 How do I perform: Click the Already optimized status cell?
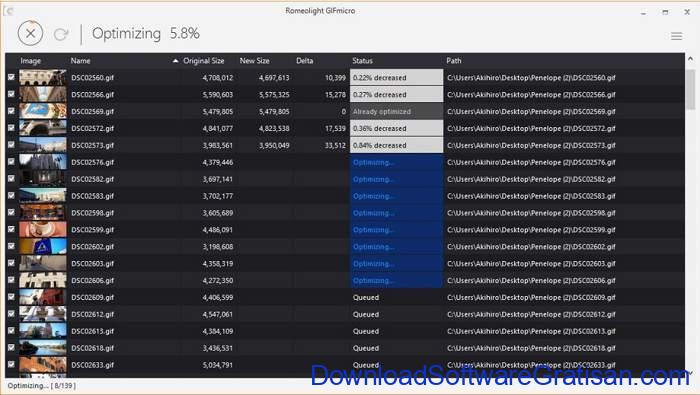click(x=396, y=112)
